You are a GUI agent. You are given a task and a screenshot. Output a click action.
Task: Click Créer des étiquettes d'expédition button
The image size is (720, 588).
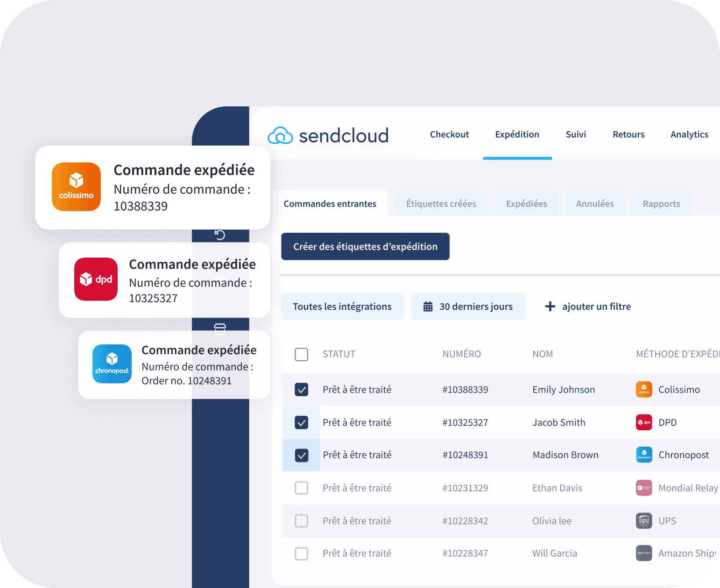click(365, 246)
